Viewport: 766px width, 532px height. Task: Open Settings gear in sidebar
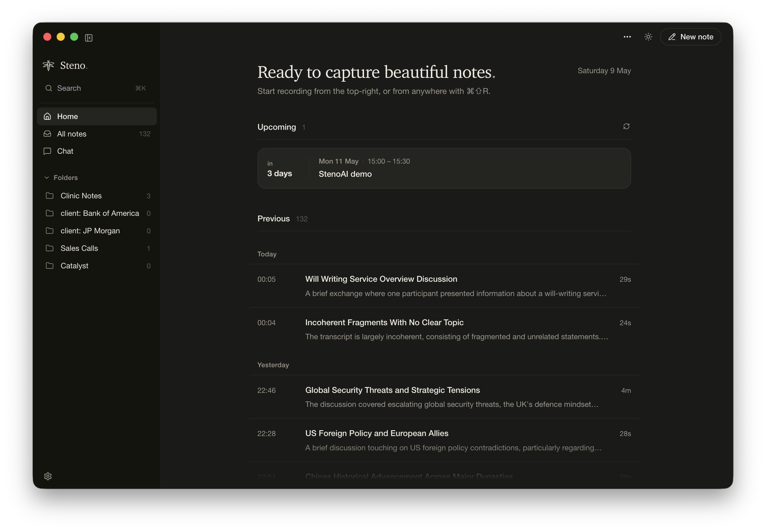click(x=48, y=476)
